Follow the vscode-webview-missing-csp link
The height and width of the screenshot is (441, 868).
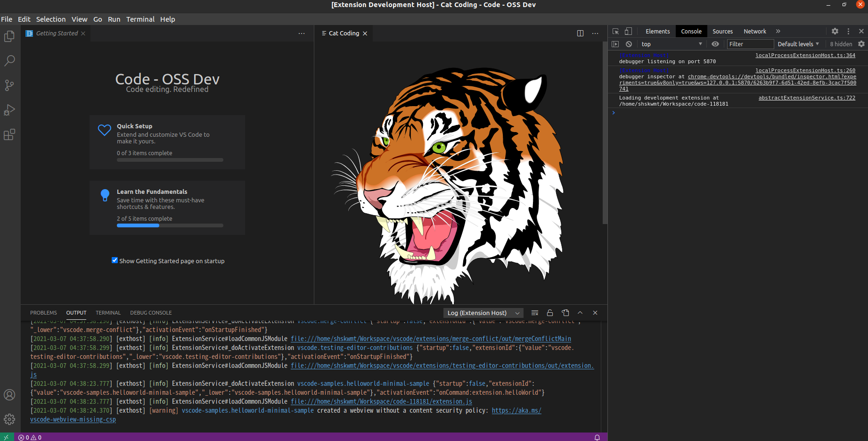pos(73,419)
